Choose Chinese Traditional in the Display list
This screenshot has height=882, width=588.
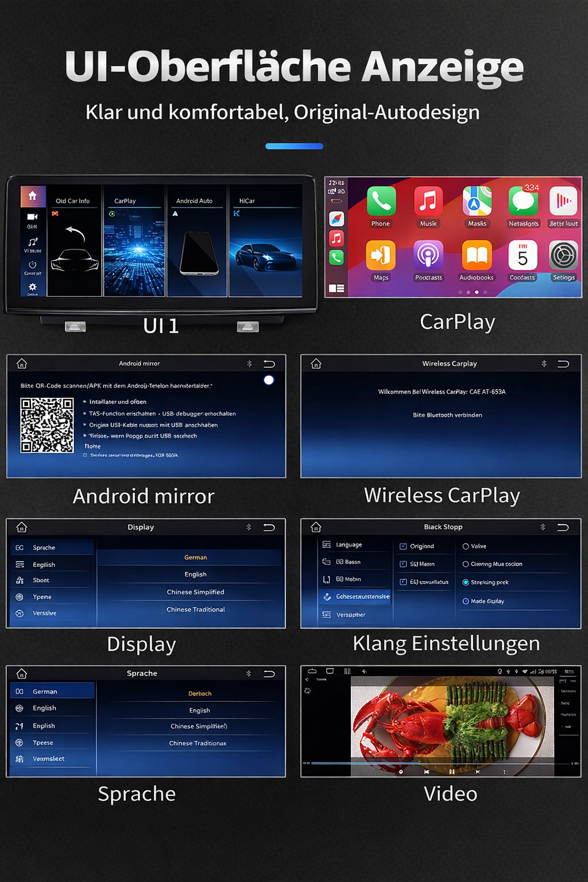pyautogui.click(x=195, y=609)
